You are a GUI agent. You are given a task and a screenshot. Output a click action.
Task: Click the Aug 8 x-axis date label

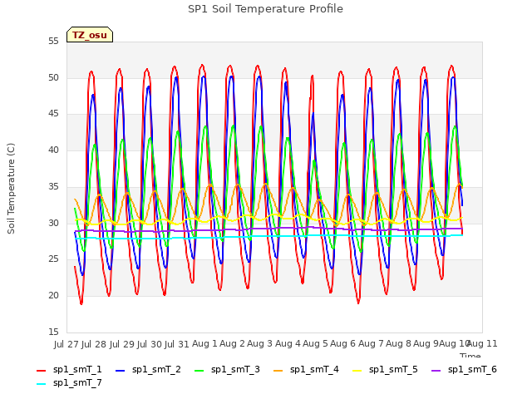pyautogui.click(x=398, y=343)
